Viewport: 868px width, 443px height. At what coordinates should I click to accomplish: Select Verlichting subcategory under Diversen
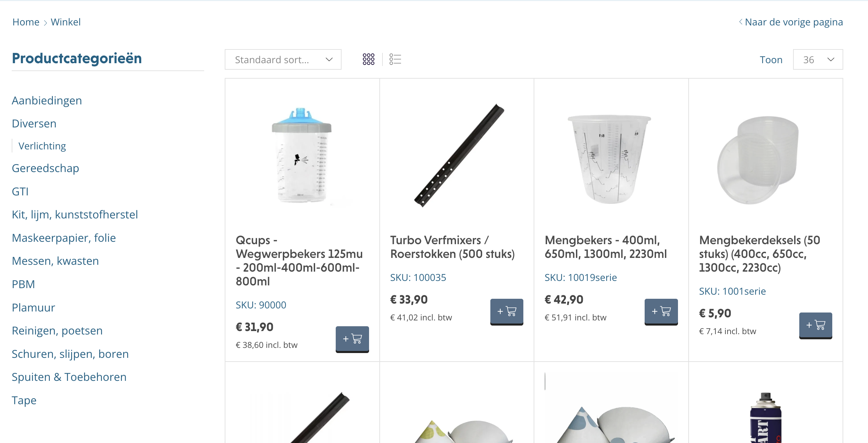click(x=42, y=146)
